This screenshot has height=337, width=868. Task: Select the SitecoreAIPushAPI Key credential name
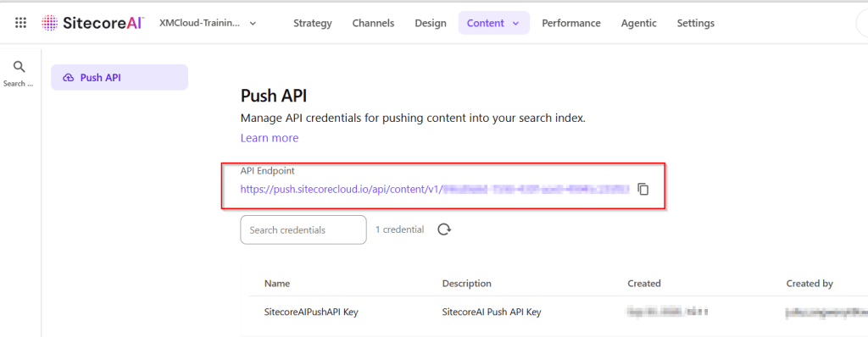coord(311,312)
